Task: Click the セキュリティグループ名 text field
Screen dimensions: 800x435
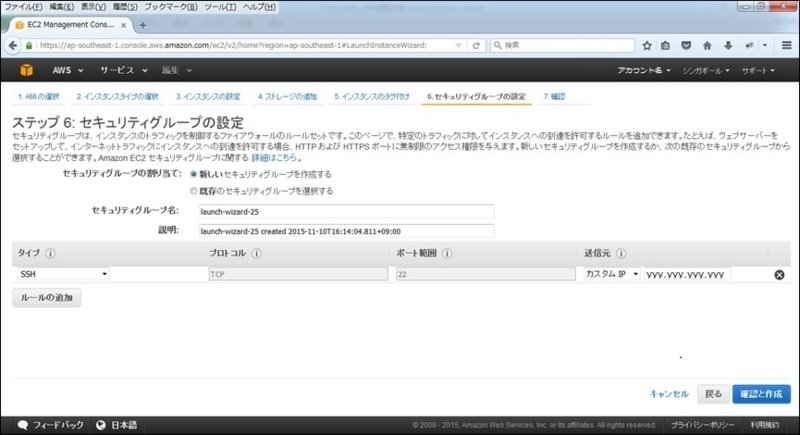Action: [346, 211]
